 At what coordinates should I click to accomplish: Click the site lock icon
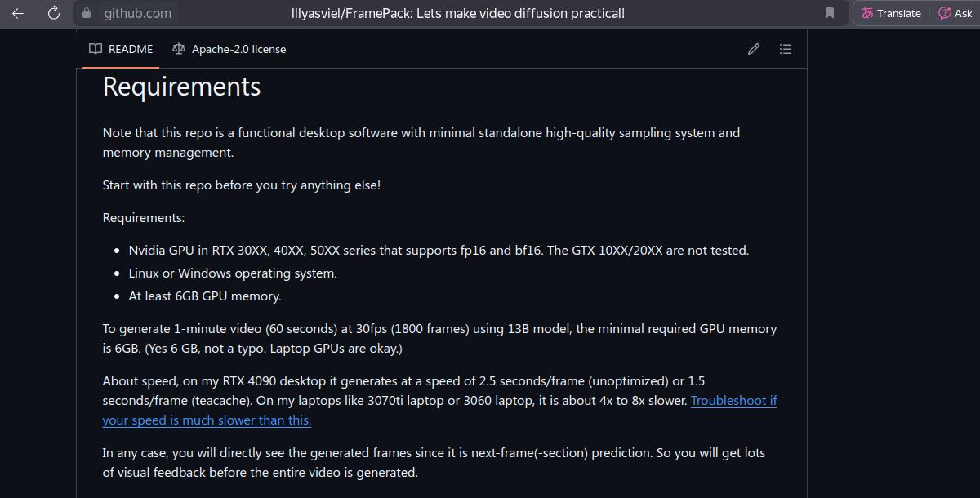coord(87,13)
